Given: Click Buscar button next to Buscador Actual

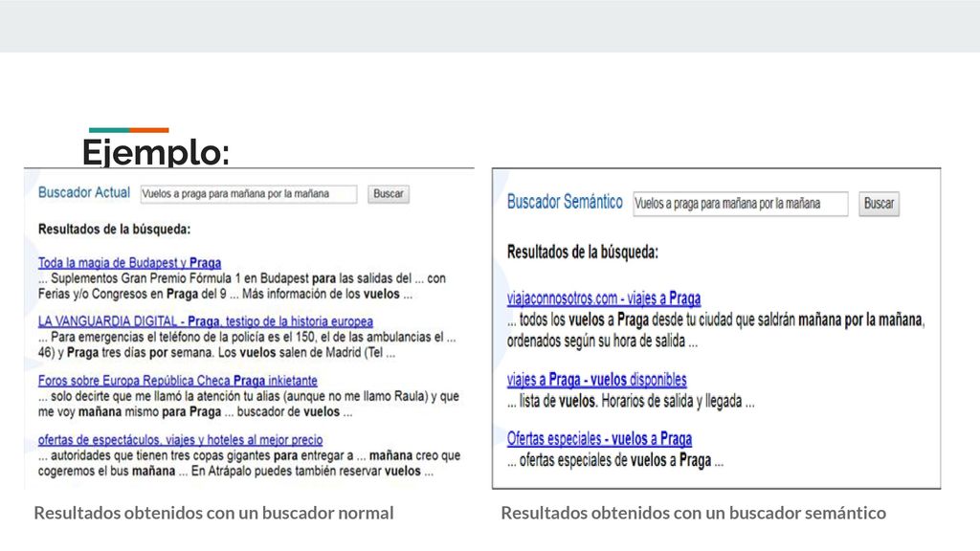Looking at the screenshot, I should pyautogui.click(x=389, y=193).
